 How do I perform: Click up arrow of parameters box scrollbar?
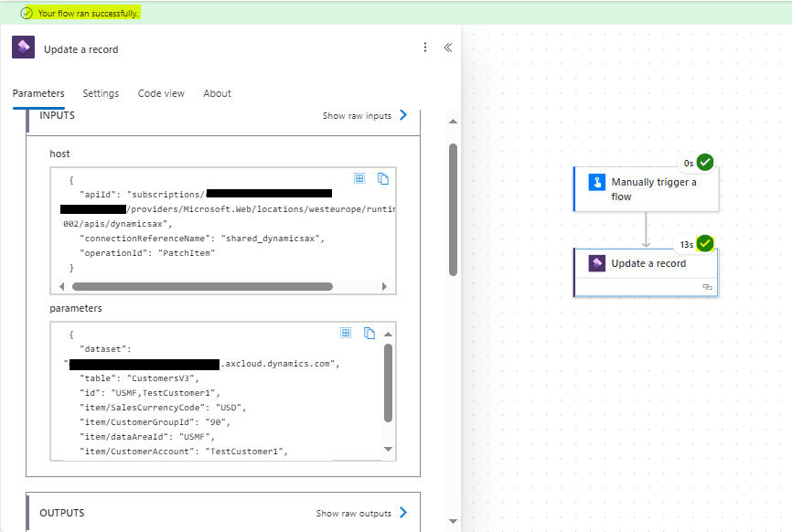tap(388, 335)
